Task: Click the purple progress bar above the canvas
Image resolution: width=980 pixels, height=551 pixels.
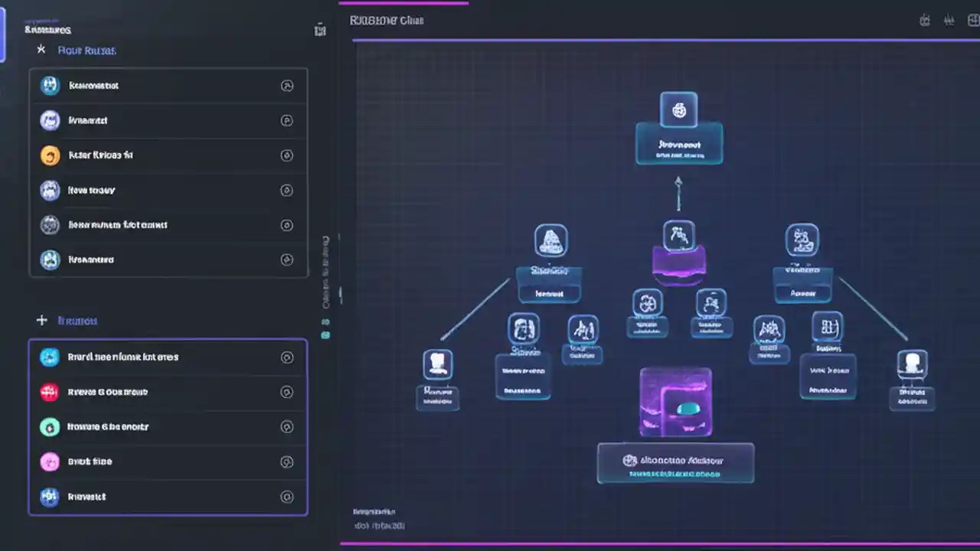Action: [x=403, y=4]
